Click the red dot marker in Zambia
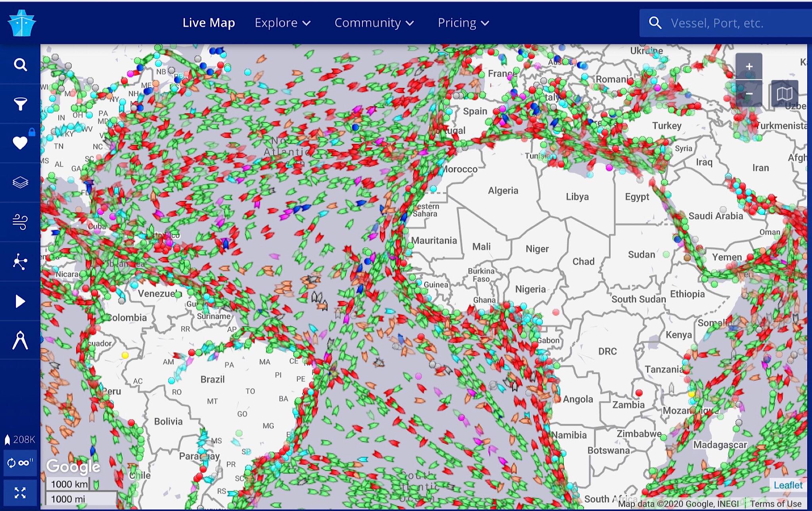Screen dimensions: 812x511 [639, 393]
